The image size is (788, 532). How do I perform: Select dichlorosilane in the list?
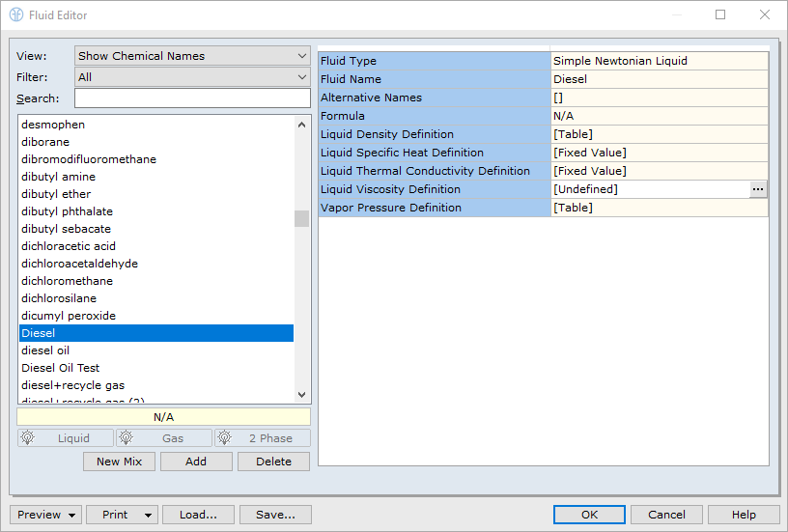[x=156, y=298]
